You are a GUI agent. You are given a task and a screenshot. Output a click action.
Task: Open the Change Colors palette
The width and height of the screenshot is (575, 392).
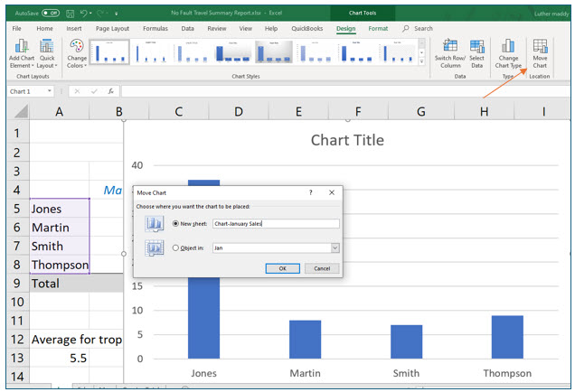coord(77,53)
